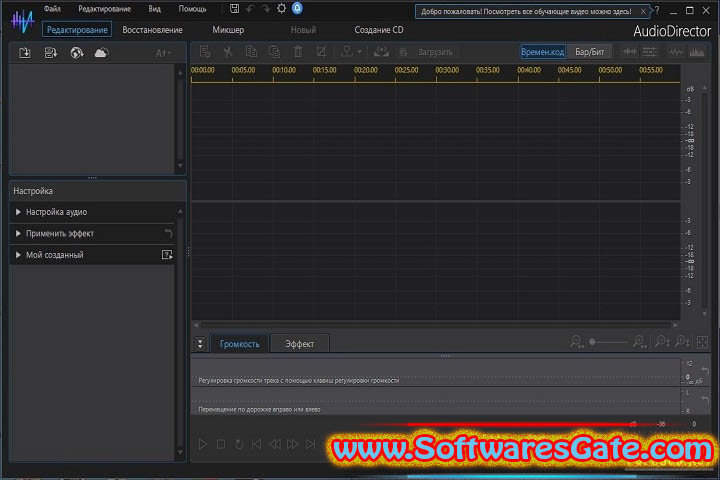Click the preset icon beside 'Мой созданный'

[167, 254]
